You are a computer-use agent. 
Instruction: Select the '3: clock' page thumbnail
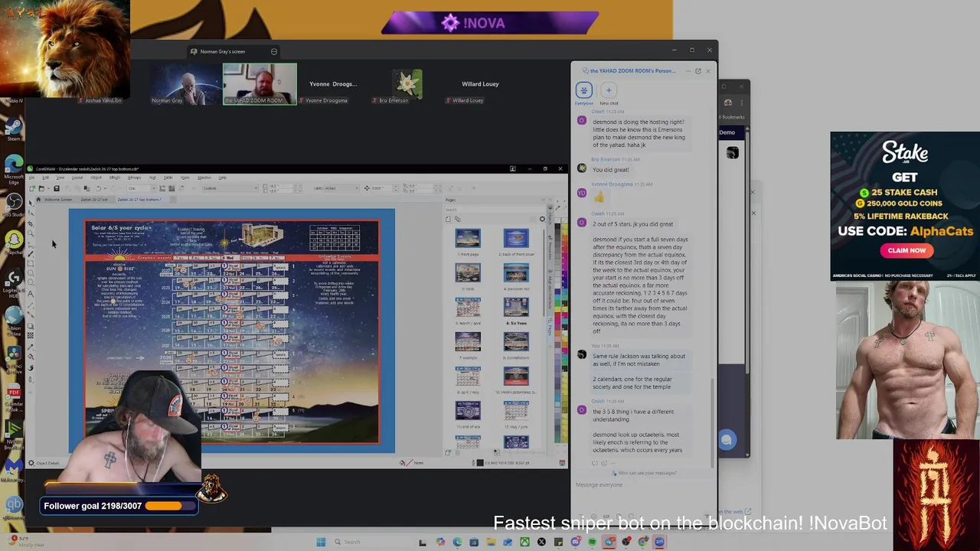pos(468,273)
